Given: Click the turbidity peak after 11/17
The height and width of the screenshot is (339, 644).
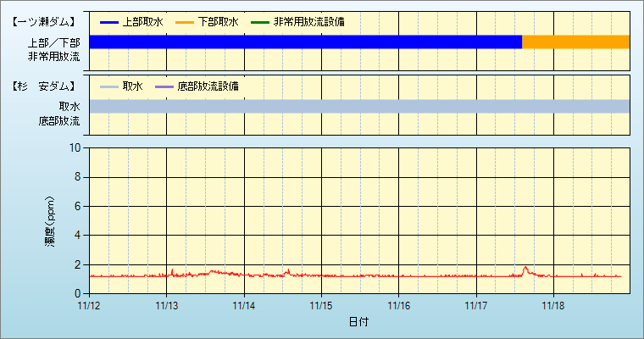Looking at the screenshot, I should [525, 269].
